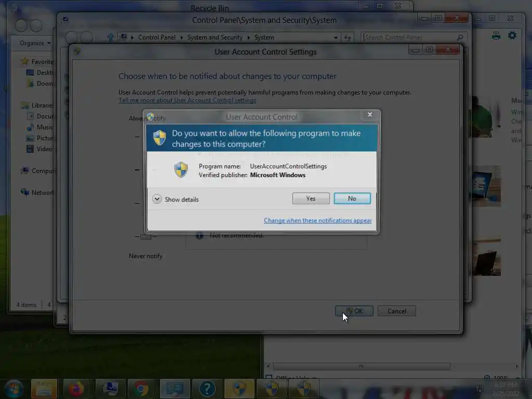
Task: Move the UAC notification slider thumb
Action: (x=145, y=236)
